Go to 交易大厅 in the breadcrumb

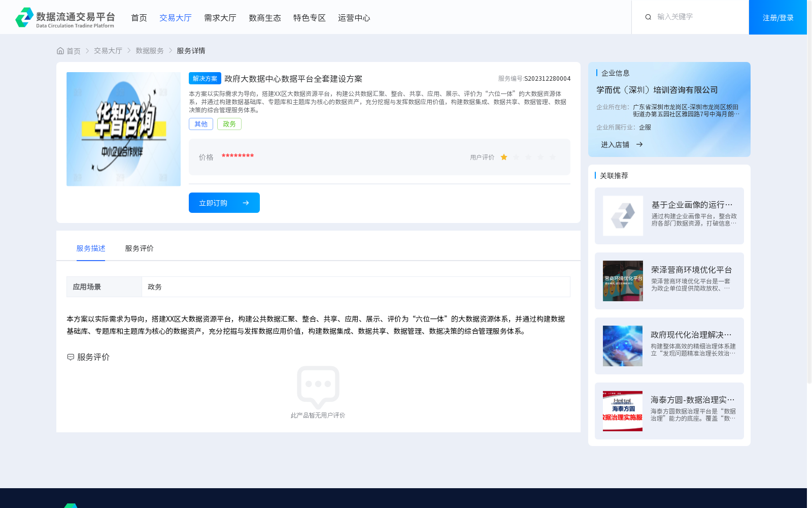[108, 51]
